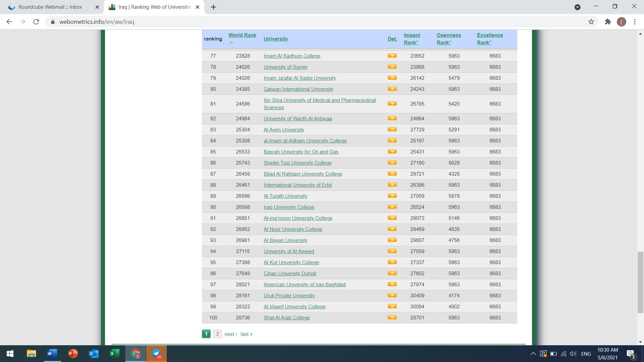Viewport: 644px width, 362px height.
Task: Sort table by World Rank column
Action: click(242, 35)
